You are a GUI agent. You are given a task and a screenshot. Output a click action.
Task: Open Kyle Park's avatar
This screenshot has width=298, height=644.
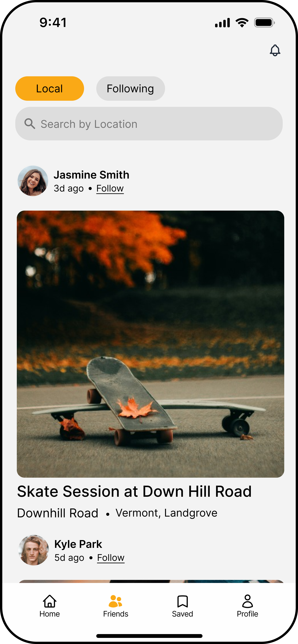coord(34,550)
